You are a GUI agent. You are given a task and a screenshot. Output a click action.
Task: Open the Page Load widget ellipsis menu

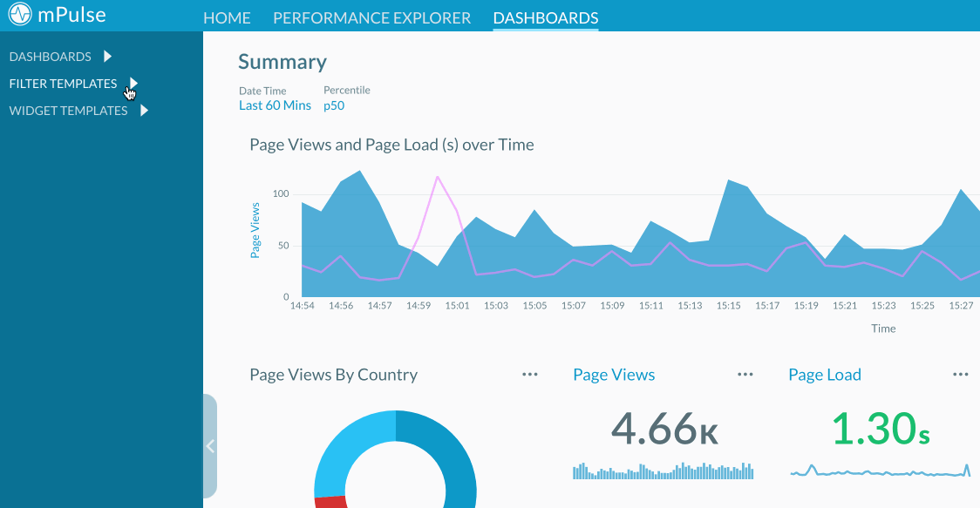tap(961, 374)
